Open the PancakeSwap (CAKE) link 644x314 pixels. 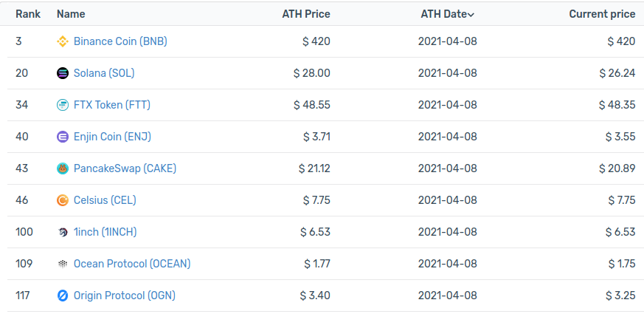click(125, 168)
